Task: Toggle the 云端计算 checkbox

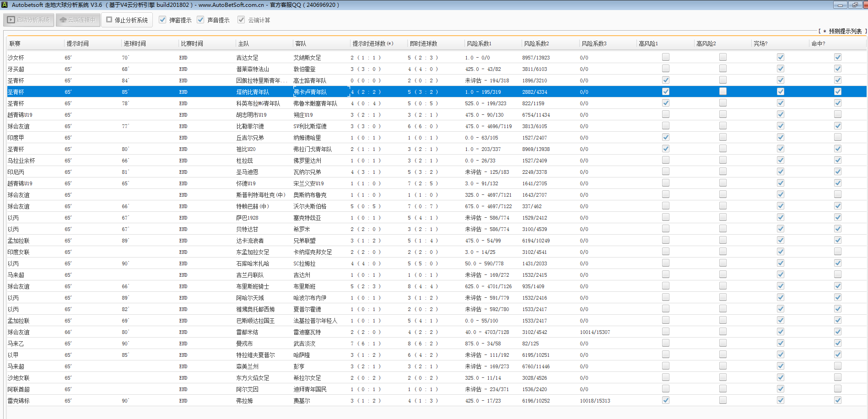Action: point(241,20)
